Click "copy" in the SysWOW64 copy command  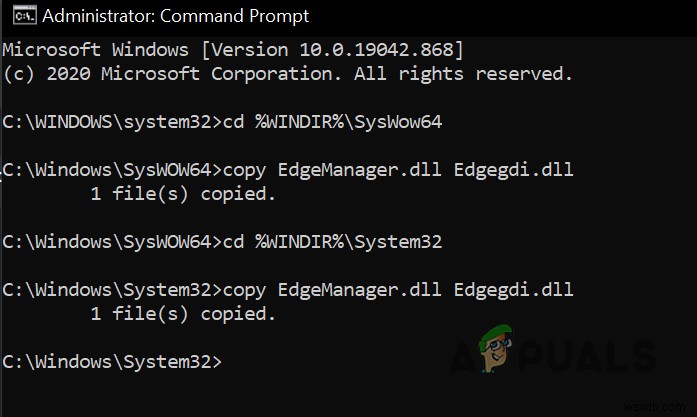[x=250, y=169]
